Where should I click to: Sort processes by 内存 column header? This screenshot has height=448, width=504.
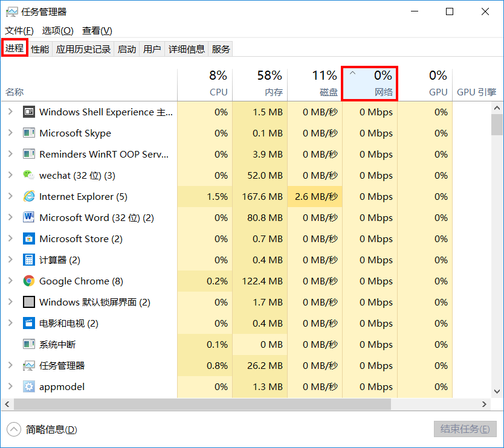(260, 84)
